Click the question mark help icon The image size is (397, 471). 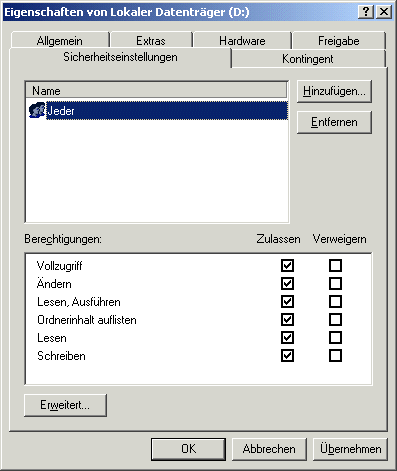366,12
